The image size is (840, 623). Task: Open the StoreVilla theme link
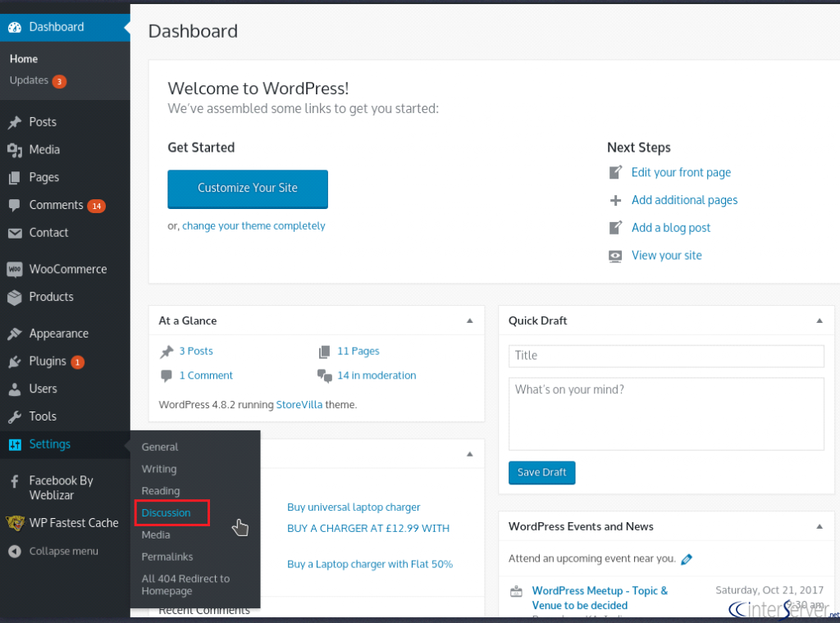point(299,405)
